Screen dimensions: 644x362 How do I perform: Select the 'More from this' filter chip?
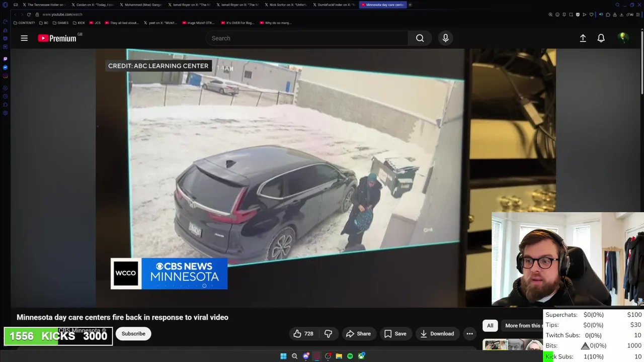(x=523, y=325)
